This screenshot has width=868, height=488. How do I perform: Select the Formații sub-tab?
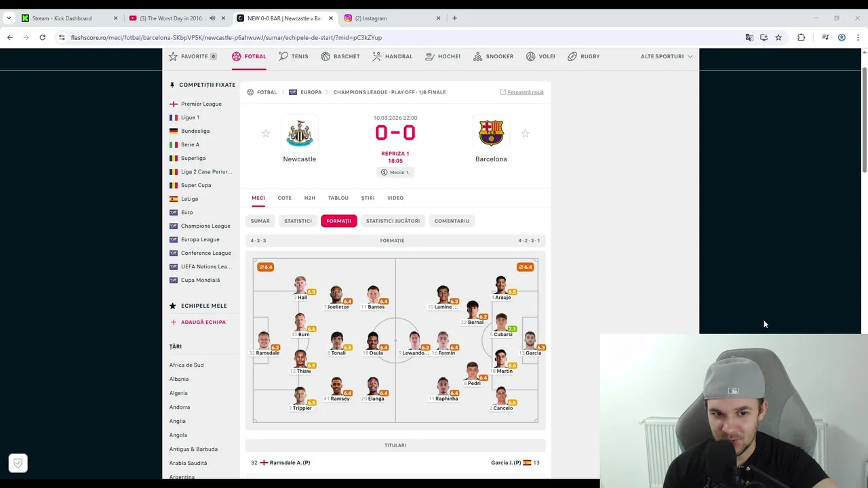point(338,221)
